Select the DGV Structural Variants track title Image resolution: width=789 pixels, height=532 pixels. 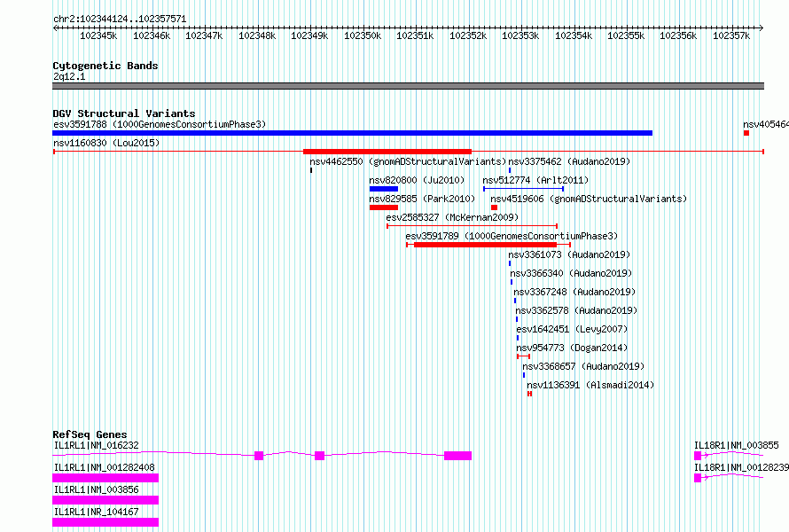(124, 113)
